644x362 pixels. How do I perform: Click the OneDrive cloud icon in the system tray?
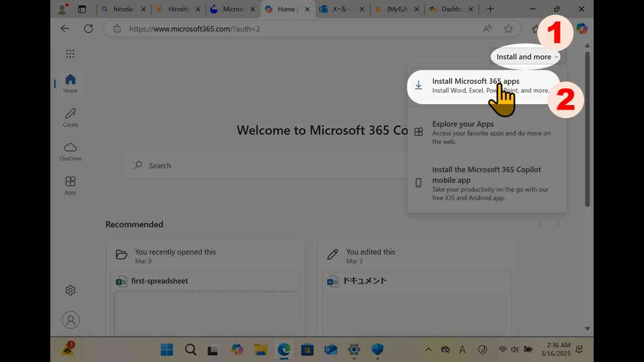[445, 349]
